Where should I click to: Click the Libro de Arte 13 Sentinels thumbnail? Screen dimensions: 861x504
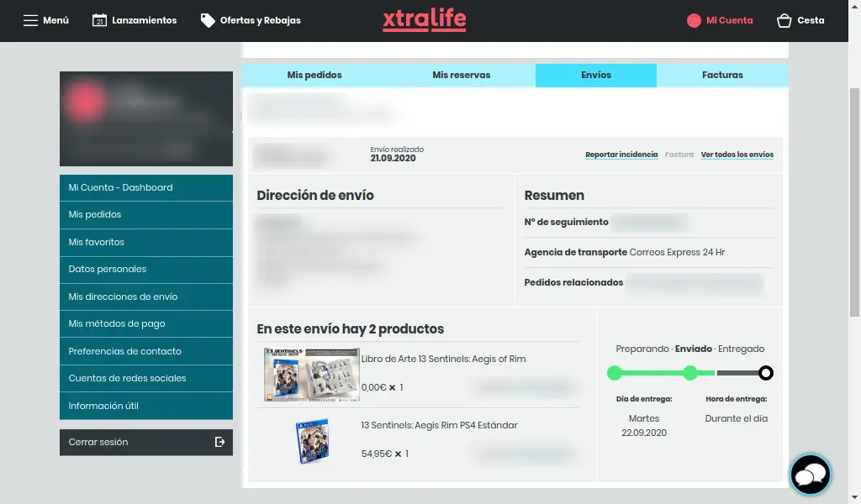coord(311,375)
